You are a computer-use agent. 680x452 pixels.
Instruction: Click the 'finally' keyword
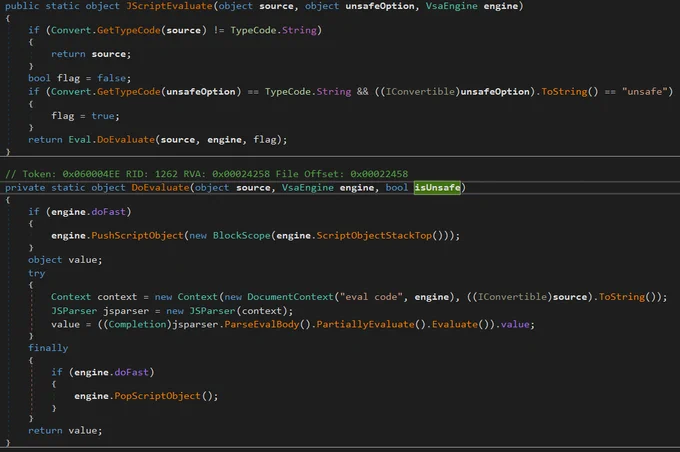click(48, 348)
